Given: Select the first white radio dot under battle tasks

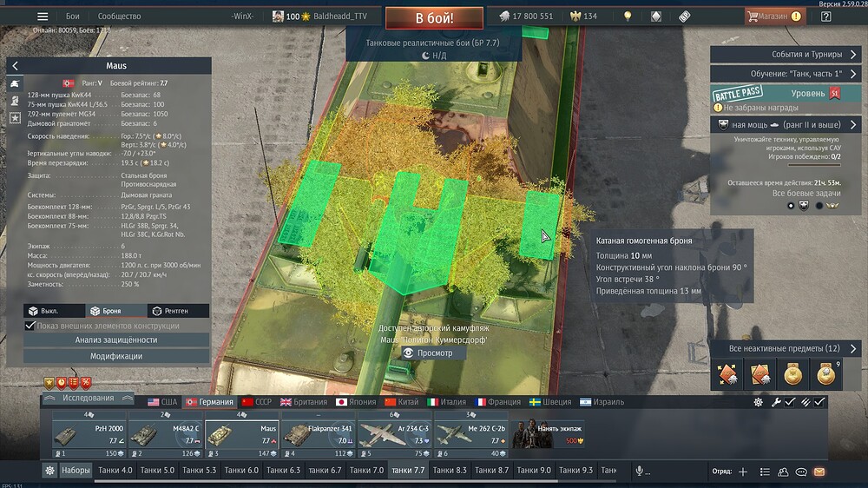Looking at the screenshot, I should coord(791,206).
